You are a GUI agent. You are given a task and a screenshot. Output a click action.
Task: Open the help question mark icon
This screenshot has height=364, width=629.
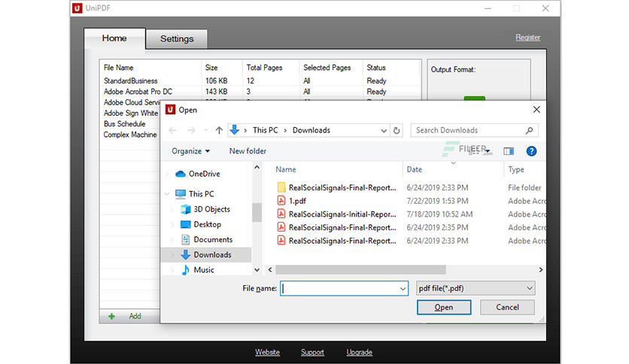coord(531,151)
